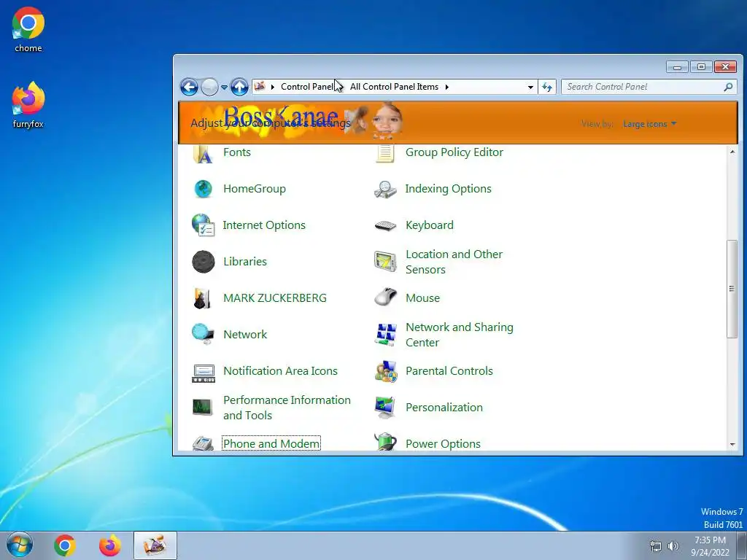Open the Parental Controls icon

[385, 371]
